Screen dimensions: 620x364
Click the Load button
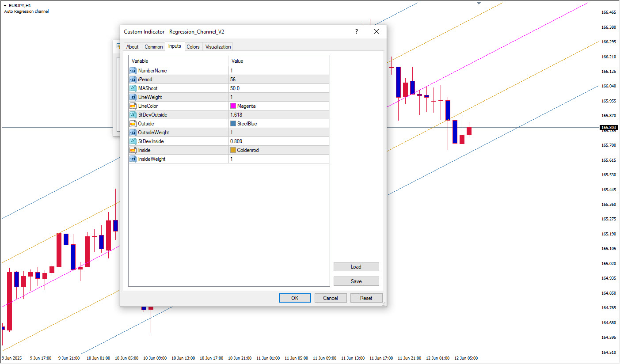356,267
